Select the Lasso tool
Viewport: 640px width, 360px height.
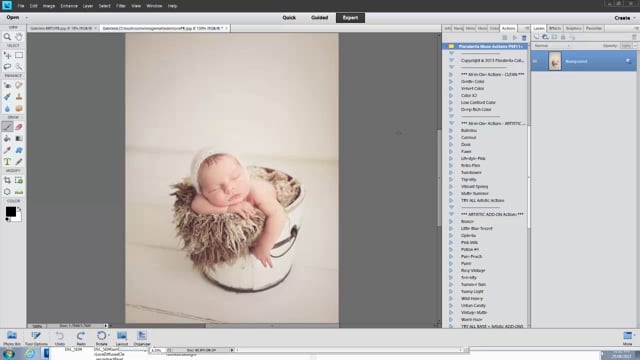7,66
